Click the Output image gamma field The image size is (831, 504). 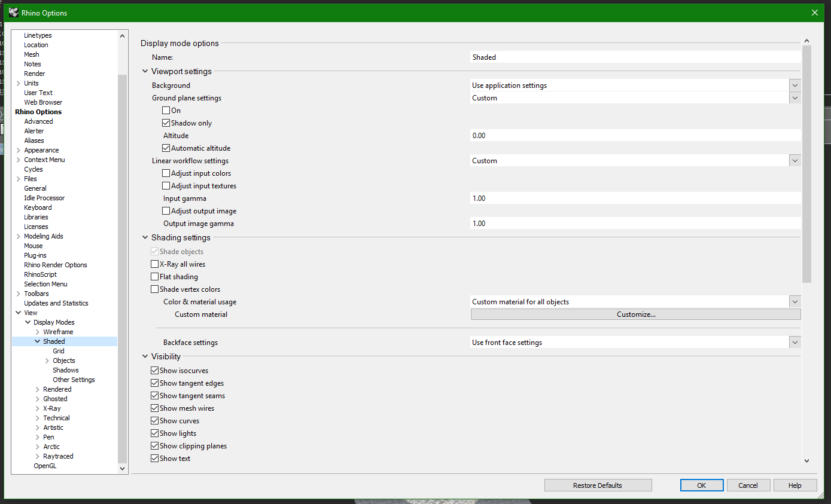(635, 224)
